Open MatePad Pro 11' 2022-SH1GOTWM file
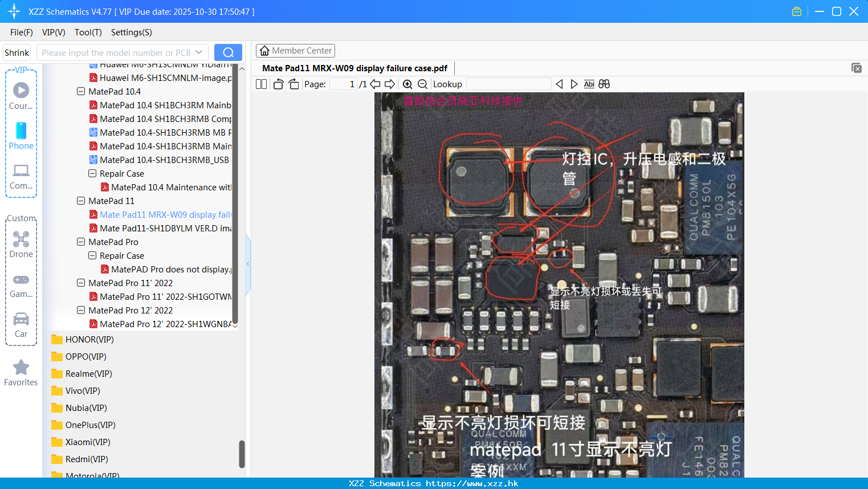Image resolution: width=868 pixels, height=489 pixels. (x=160, y=296)
